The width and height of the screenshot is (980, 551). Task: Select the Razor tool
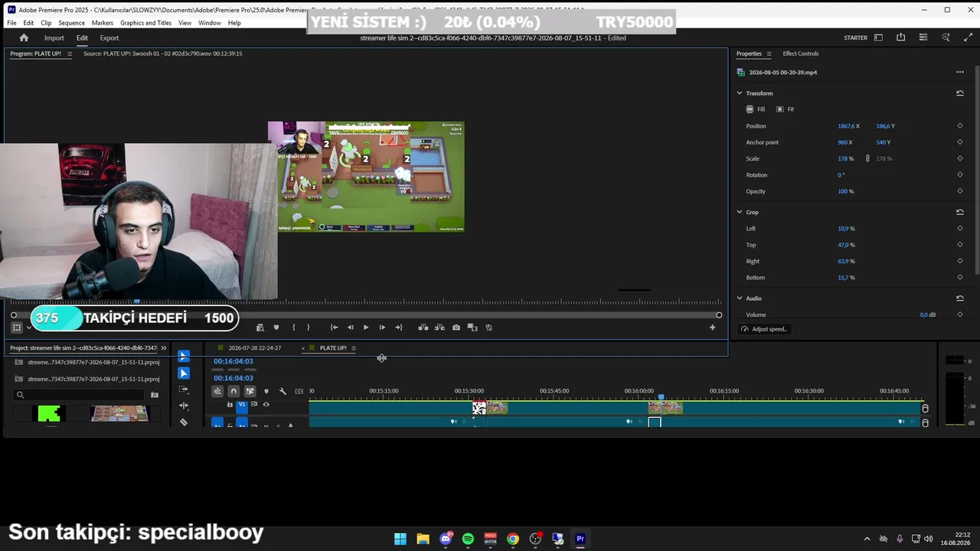point(184,422)
